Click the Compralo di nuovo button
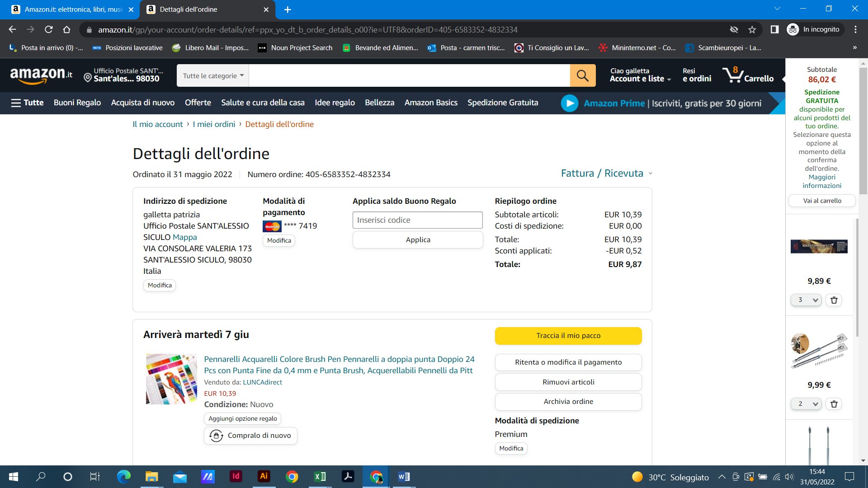This screenshot has width=868, height=488. 250,436
